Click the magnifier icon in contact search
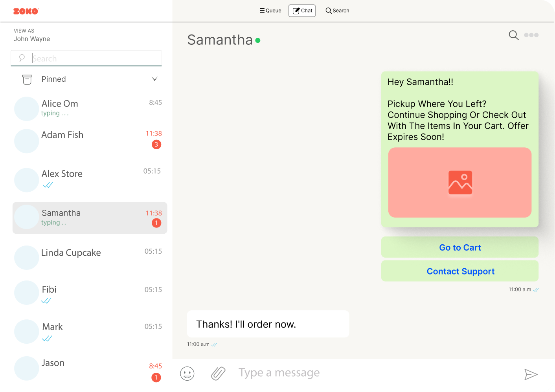Image resolution: width=555 pixels, height=392 pixels. click(22, 58)
